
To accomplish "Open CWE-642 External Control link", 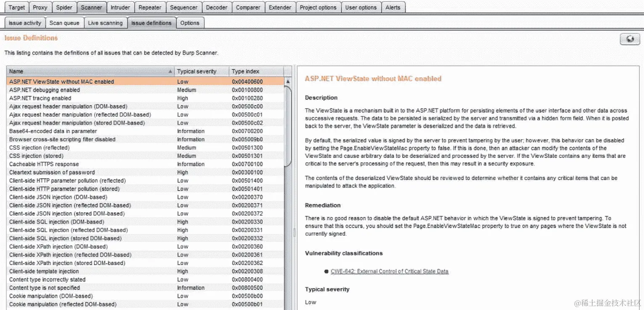I will click(x=390, y=271).
